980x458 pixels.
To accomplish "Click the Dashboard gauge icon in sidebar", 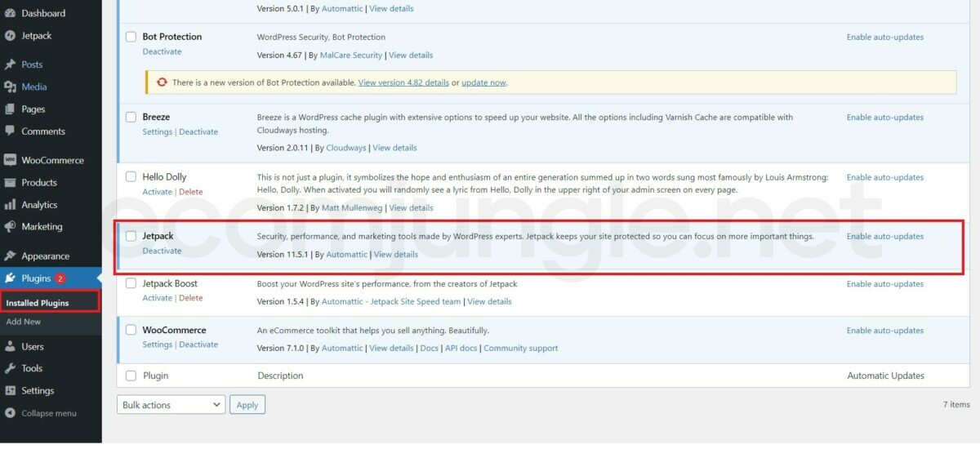I will (x=10, y=14).
